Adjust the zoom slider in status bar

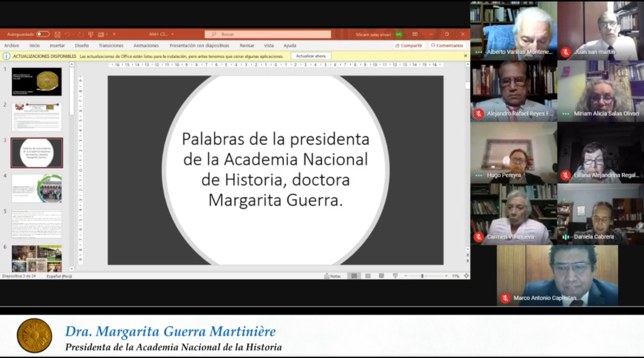pos(422,276)
